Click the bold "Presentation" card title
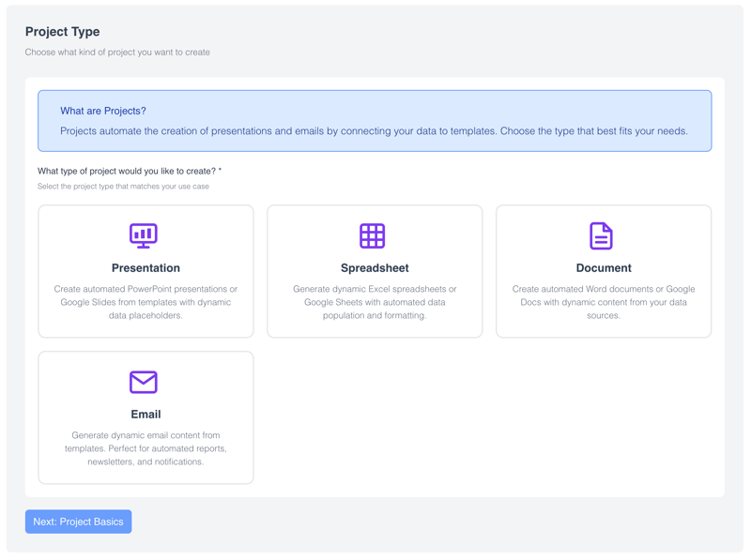751x560 pixels. (146, 268)
